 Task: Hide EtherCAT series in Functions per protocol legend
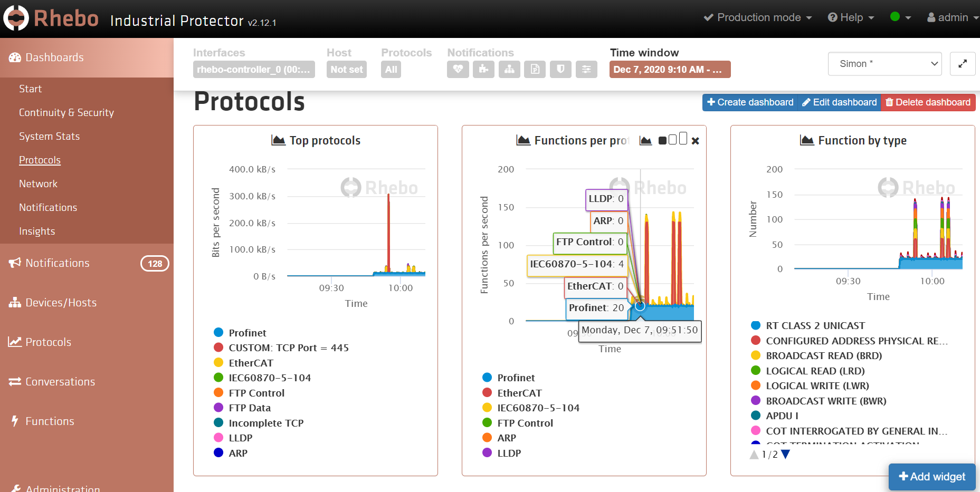tap(519, 393)
